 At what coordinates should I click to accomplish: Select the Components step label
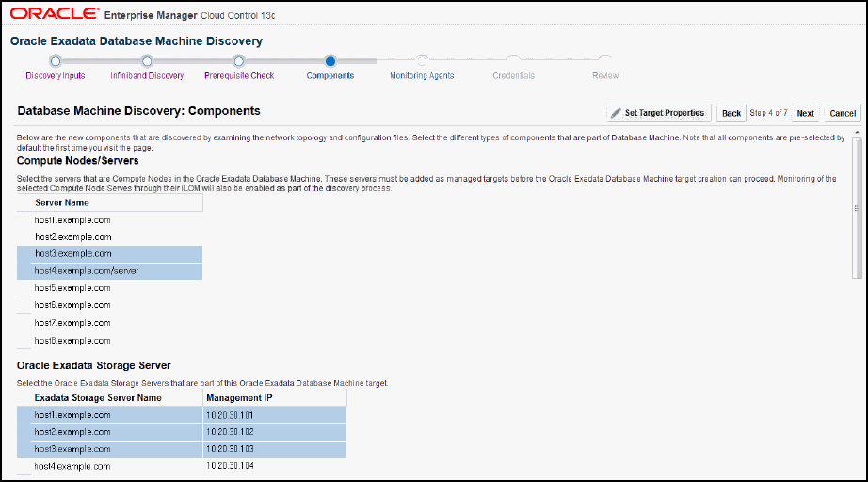[330, 76]
